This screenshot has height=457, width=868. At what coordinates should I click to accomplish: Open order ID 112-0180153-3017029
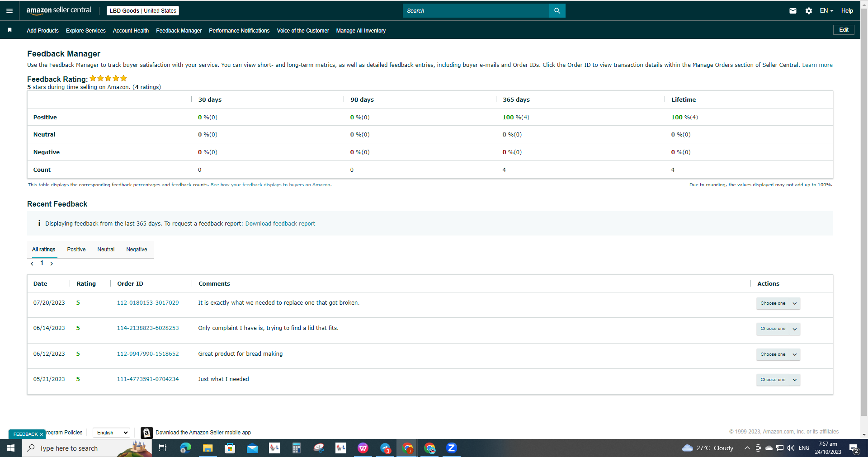pyautogui.click(x=148, y=303)
